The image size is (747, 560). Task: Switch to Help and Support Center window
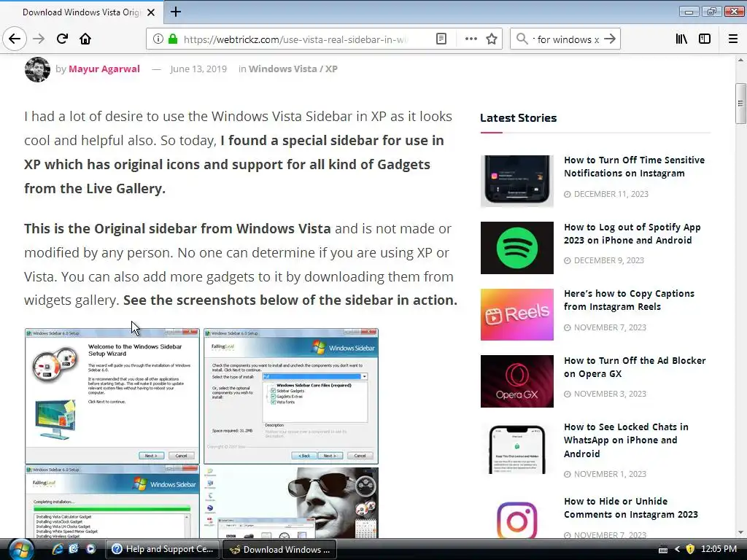[163, 549]
